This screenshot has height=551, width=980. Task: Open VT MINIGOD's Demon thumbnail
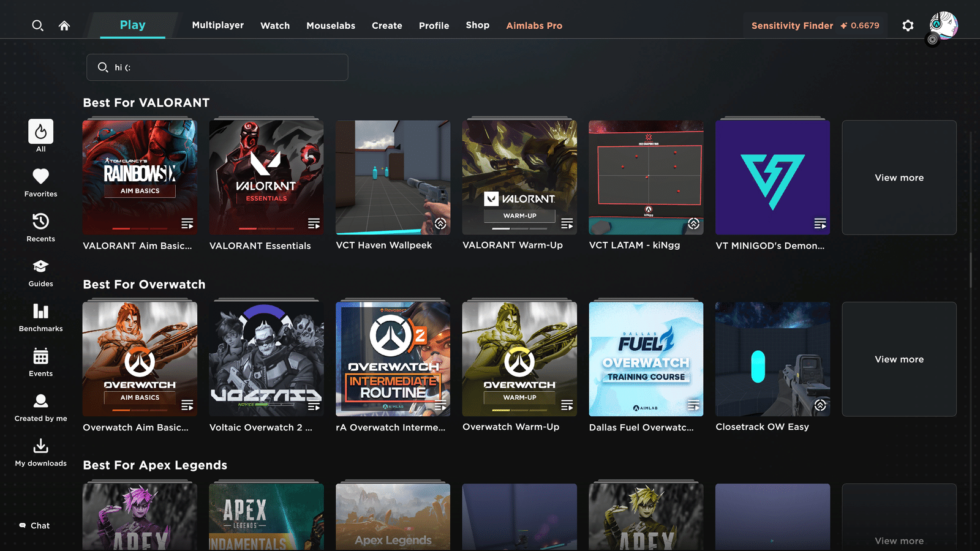coord(773,178)
